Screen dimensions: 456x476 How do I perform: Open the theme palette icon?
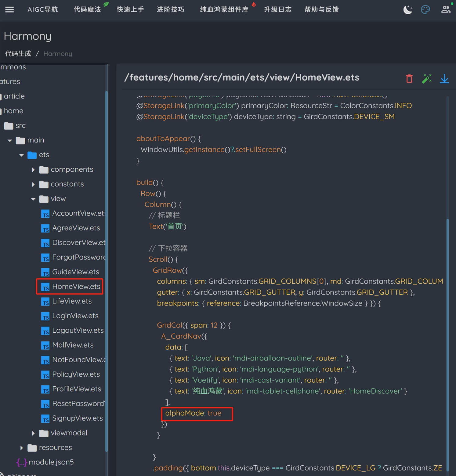425,10
